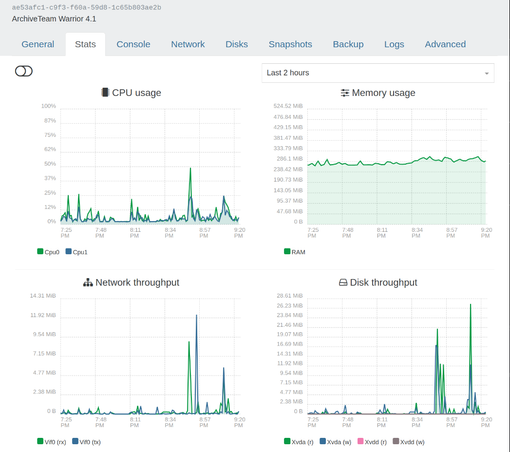510x452 pixels.
Task: Click the 28.61 MiB disk axis label
Action: click(x=290, y=296)
